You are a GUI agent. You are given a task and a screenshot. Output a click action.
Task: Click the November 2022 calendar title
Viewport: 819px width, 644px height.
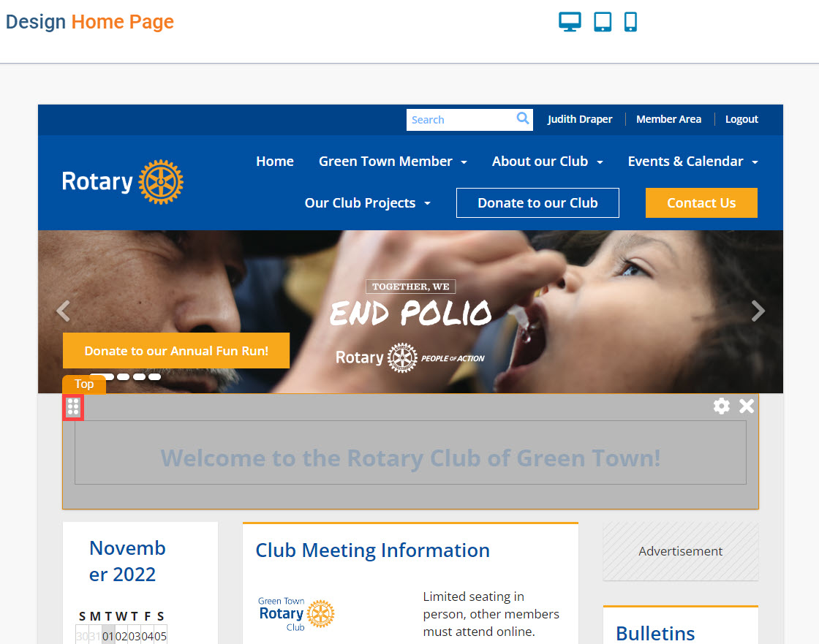coord(127,561)
